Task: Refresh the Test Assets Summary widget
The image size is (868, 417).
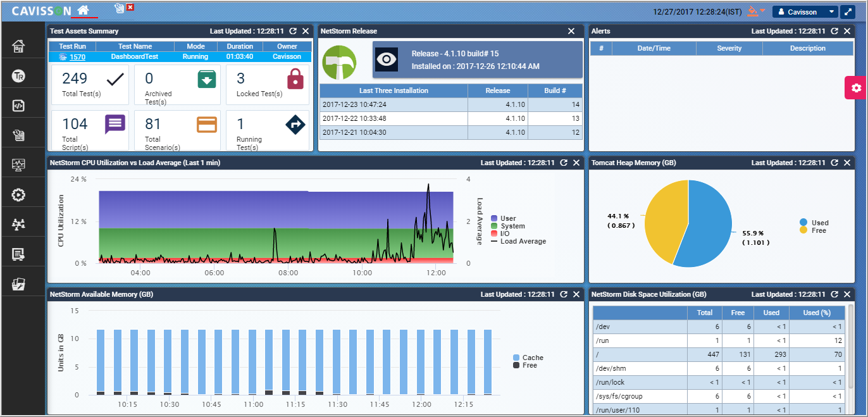Action: point(293,31)
